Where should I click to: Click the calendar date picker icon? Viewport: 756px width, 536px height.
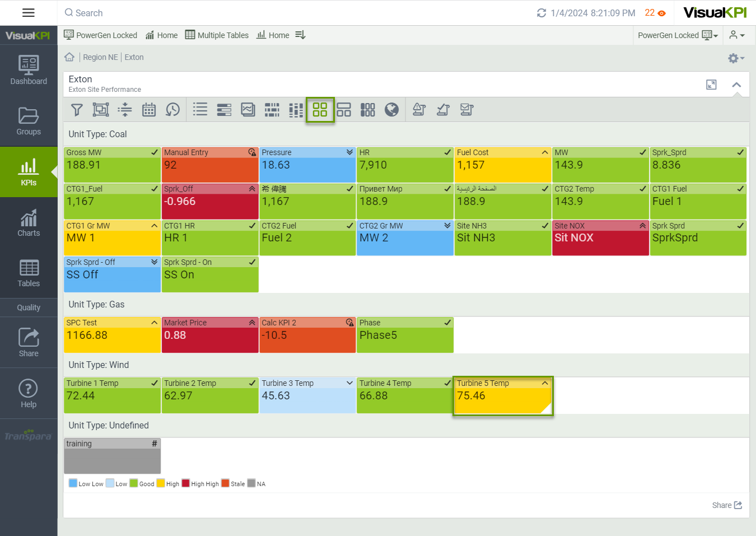149,110
